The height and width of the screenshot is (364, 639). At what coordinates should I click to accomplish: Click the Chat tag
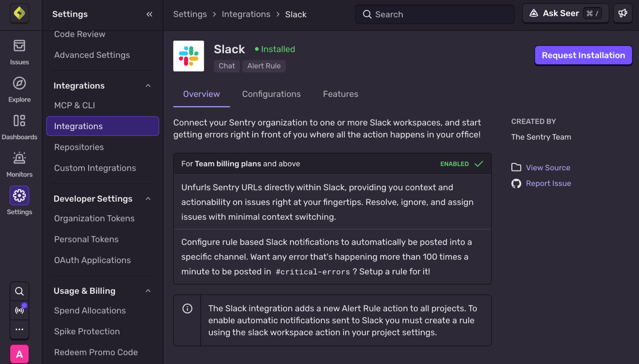[x=227, y=66]
